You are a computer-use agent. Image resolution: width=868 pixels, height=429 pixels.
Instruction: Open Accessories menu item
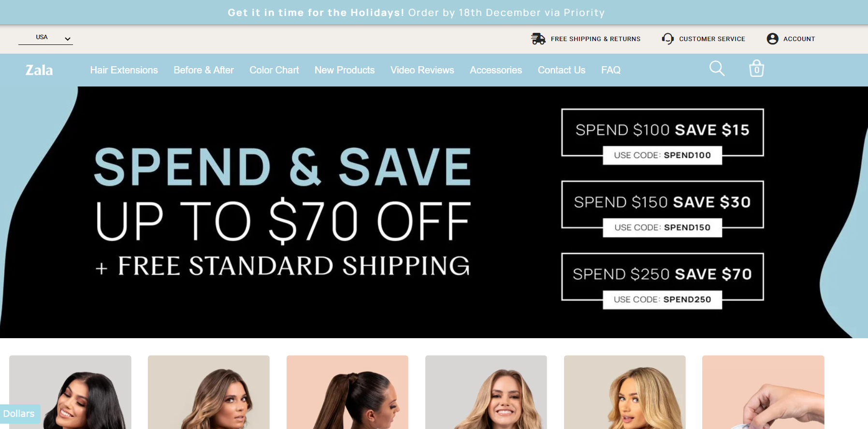click(496, 70)
